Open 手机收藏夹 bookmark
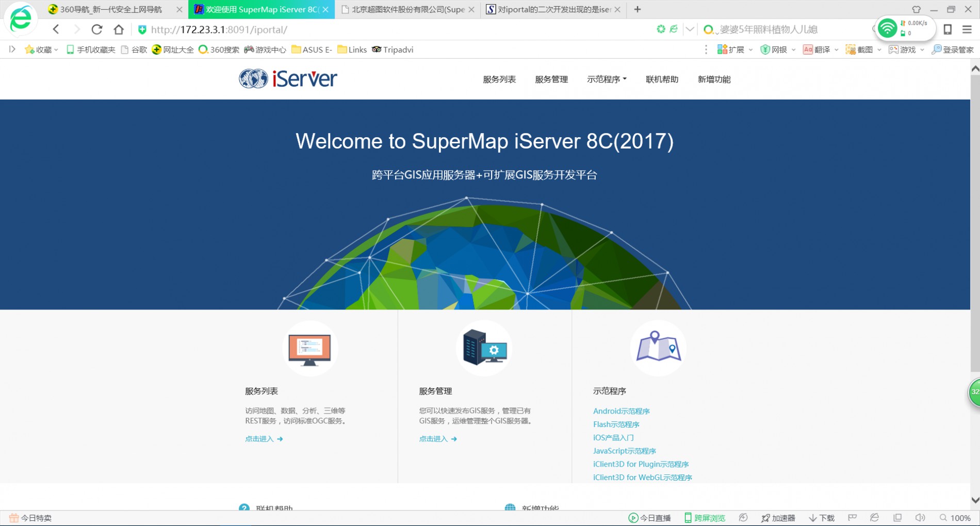 tap(91, 50)
